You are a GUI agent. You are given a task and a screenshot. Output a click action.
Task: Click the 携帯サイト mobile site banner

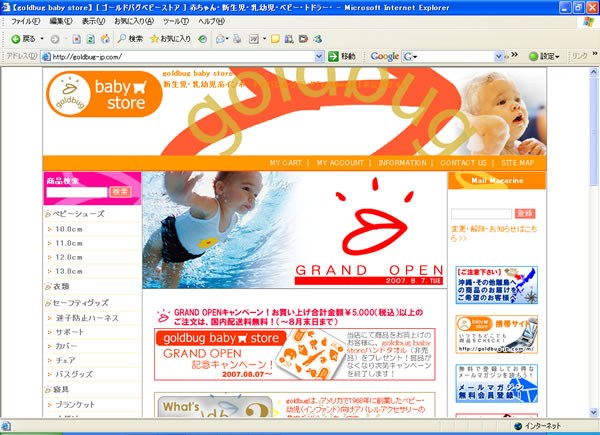(x=497, y=334)
